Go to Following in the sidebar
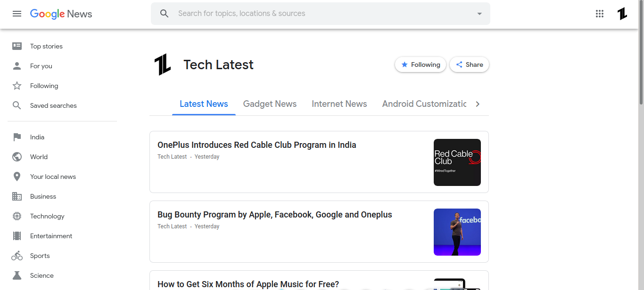The image size is (644, 290). coord(44,86)
